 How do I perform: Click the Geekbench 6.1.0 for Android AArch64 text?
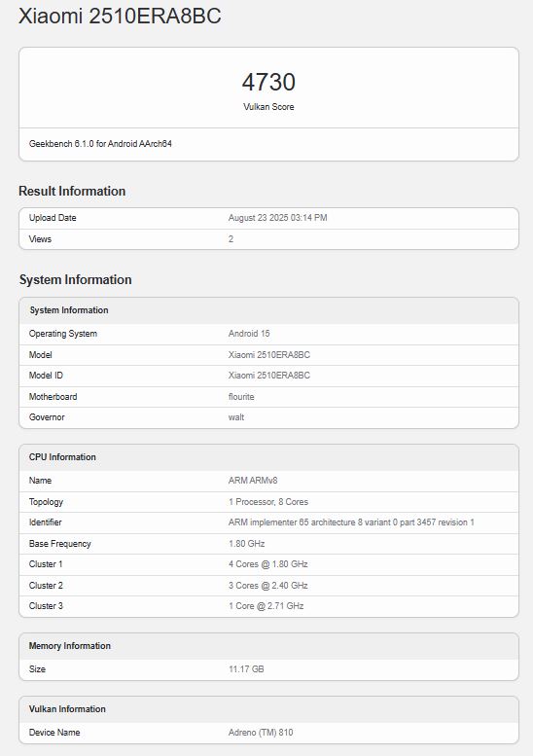[x=100, y=144]
